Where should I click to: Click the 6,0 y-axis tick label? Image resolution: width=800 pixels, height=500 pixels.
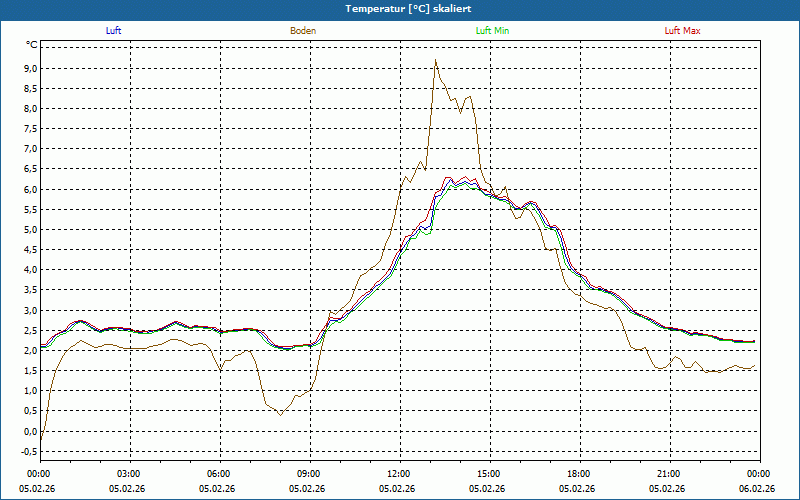point(31,190)
